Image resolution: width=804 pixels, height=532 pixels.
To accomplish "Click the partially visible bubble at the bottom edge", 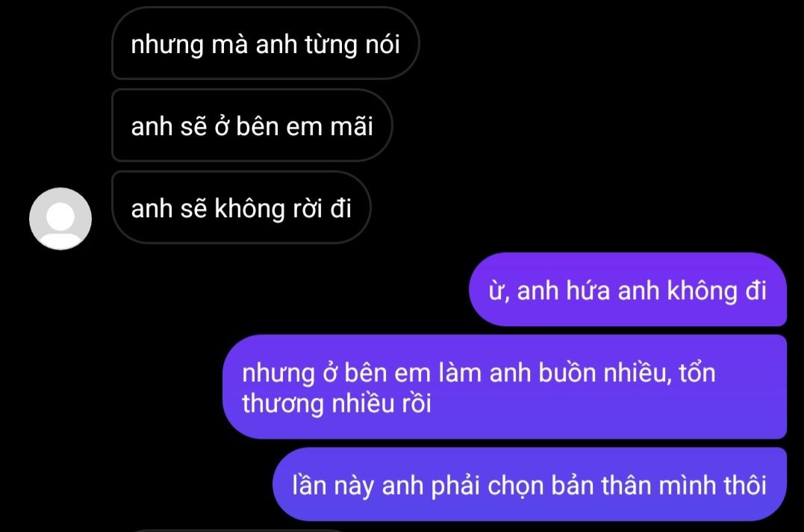I will 241,530.
